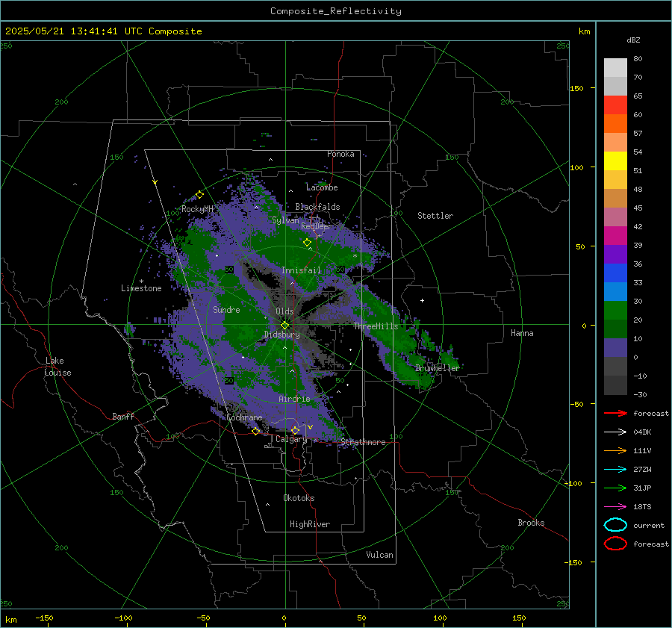The image size is (672, 628).
Task: Click the Airdrie map label
Action: (x=294, y=399)
